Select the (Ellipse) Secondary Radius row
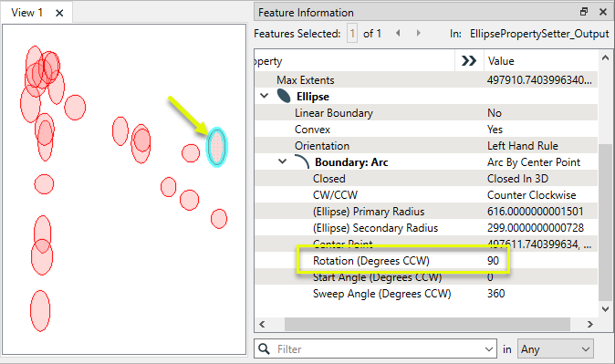This screenshot has height=364, width=615. pos(426,228)
